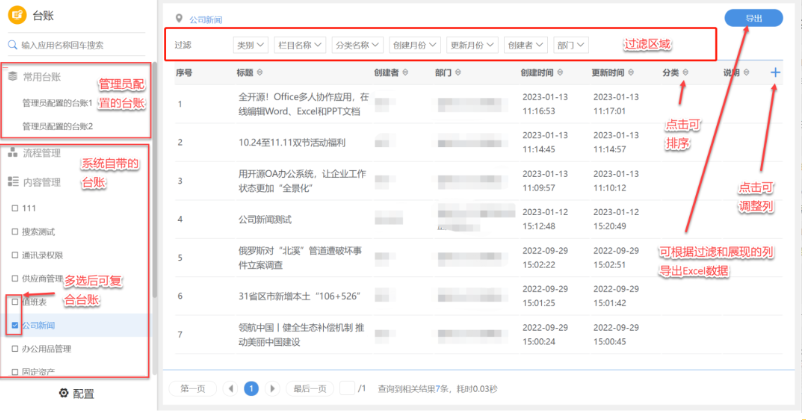This screenshot has height=420, width=806.
Task: Click row titled 公司新闻测试
Action: [478, 219]
